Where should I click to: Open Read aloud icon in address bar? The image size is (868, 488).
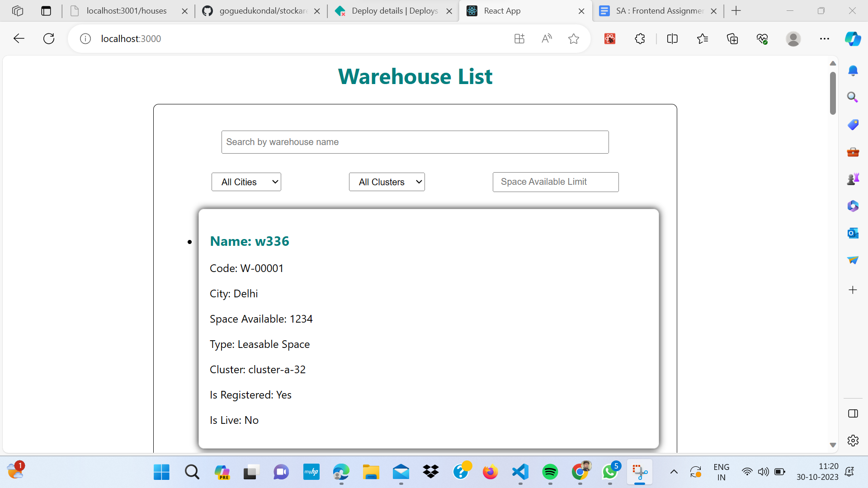pos(547,39)
